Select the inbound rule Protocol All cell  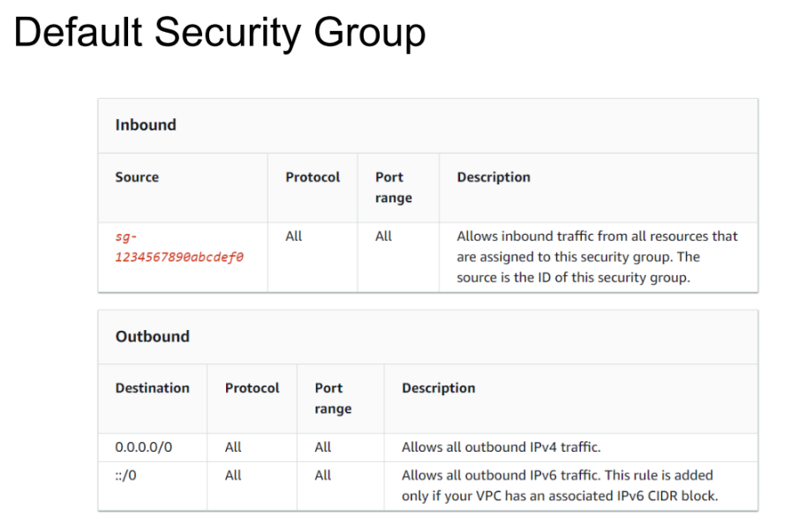click(294, 236)
